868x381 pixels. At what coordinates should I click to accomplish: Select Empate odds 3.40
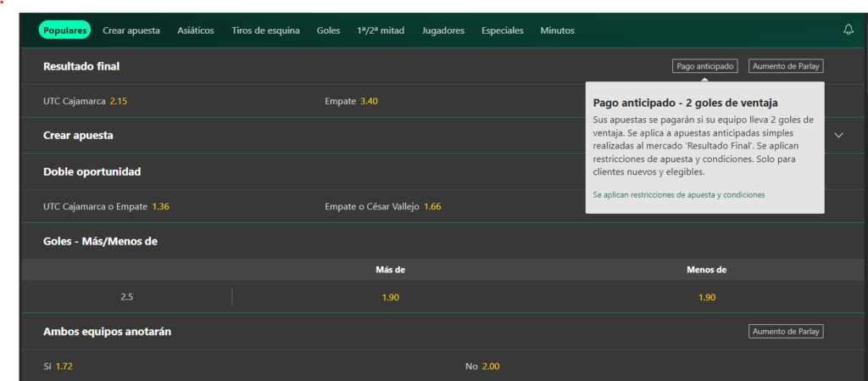click(352, 101)
